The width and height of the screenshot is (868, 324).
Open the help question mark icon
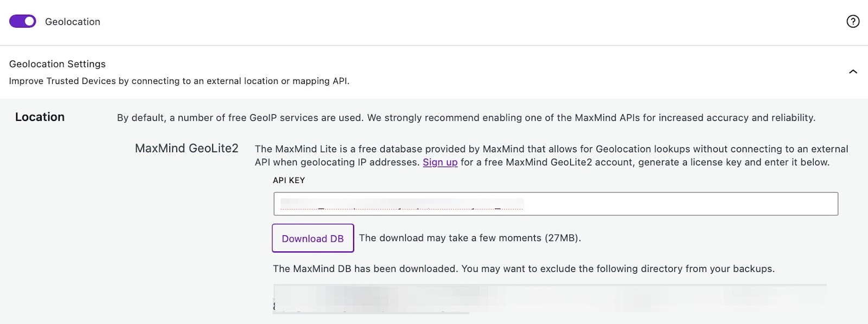coord(853,21)
